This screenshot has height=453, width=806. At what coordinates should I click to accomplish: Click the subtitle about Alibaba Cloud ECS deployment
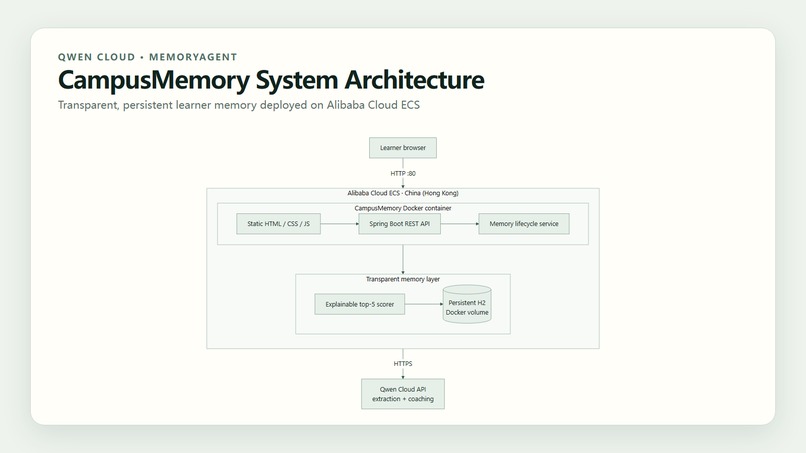(x=239, y=105)
